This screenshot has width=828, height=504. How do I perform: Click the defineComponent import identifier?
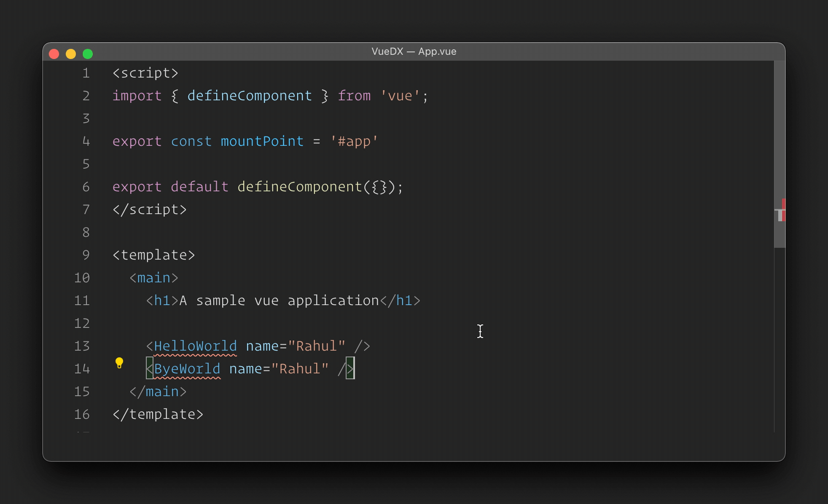coord(249,96)
